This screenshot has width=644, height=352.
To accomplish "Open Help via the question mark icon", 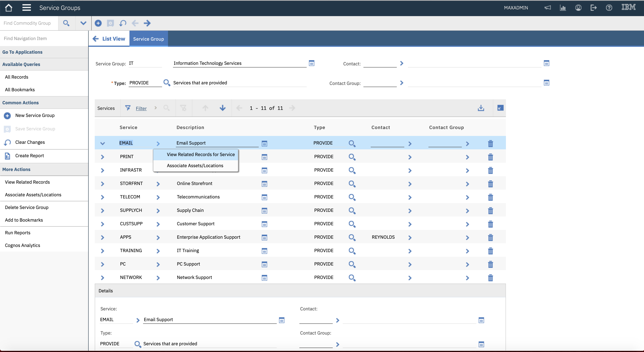I will (609, 8).
